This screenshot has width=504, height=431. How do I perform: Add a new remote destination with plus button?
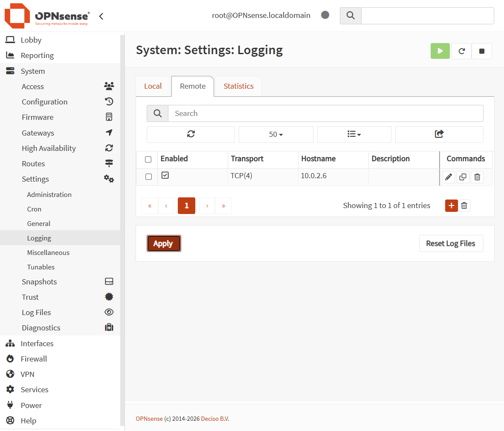click(x=451, y=205)
